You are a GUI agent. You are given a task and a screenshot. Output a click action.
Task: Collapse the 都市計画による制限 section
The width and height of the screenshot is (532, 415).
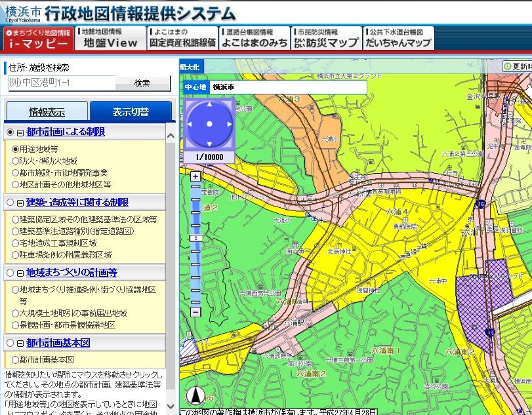pos(20,132)
